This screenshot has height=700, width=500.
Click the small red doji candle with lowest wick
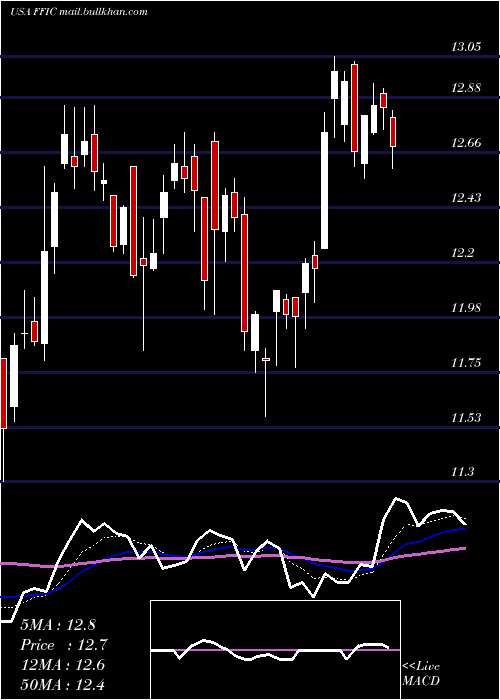pyautogui.click(x=266, y=359)
